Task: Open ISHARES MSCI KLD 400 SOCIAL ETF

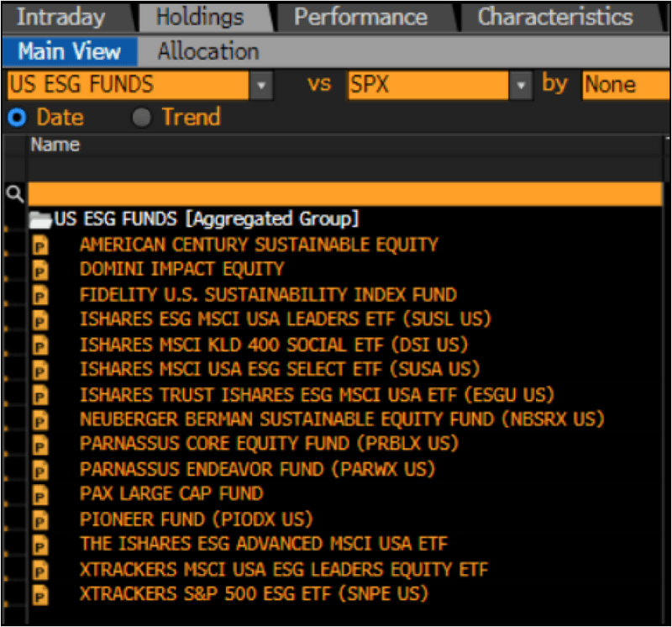Action: tap(274, 345)
